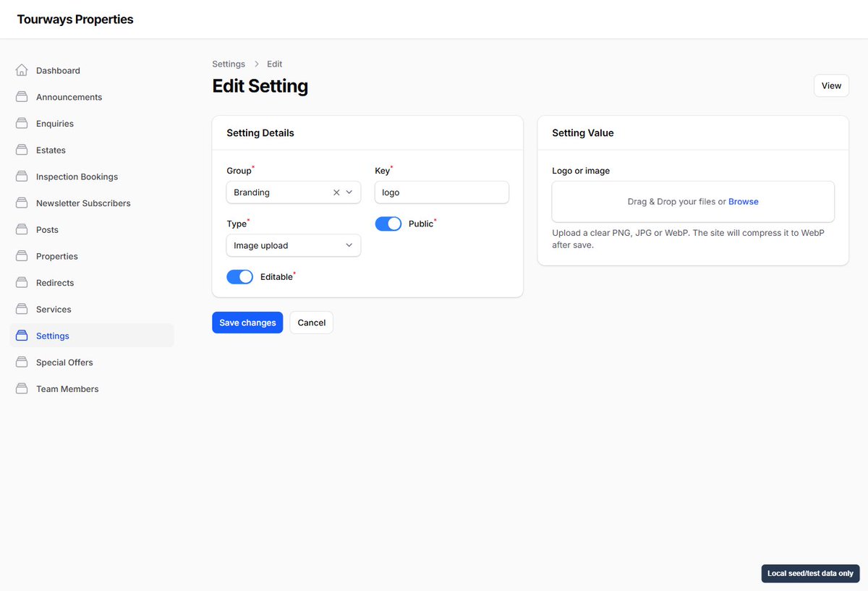Click the Dashboard home icon
Viewport: 868px width, 591px height.
click(x=22, y=70)
